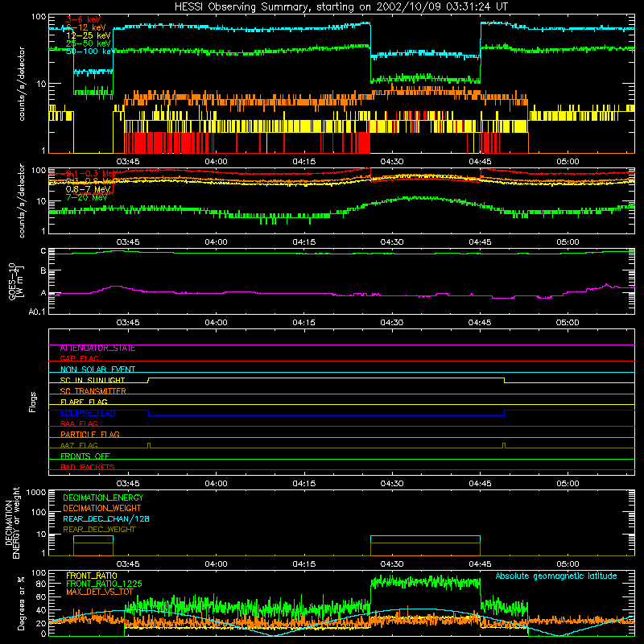
Task: Click "04:15" tick under the Flags panel
Action: 304,484
